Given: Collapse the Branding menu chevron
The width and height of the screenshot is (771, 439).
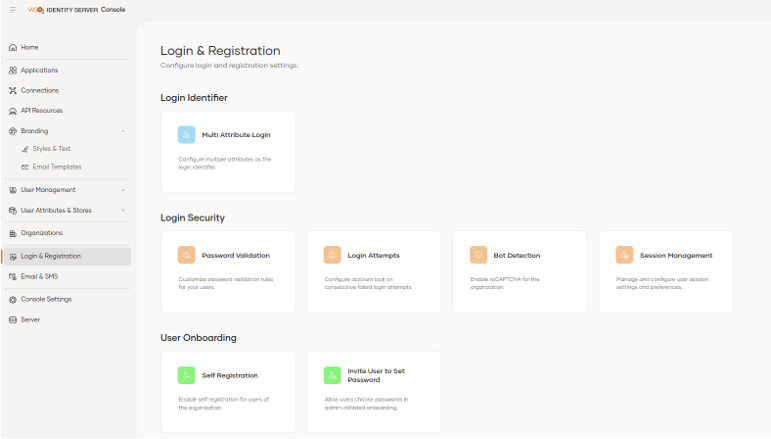Looking at the screenshot, I should (123, 131).
